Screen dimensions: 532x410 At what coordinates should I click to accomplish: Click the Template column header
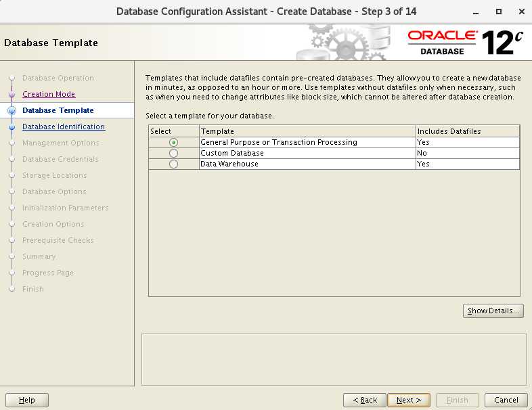pyautogui.click(x=307, y=131)
